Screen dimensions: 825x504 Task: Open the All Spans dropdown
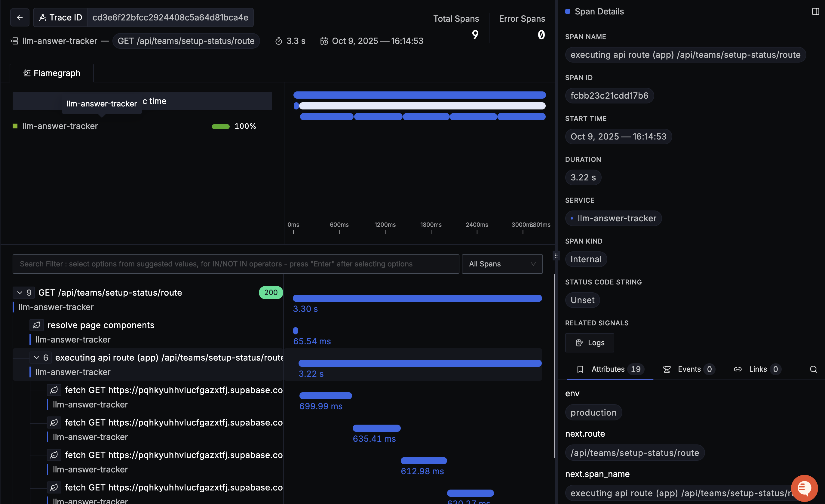coord(502,264)
